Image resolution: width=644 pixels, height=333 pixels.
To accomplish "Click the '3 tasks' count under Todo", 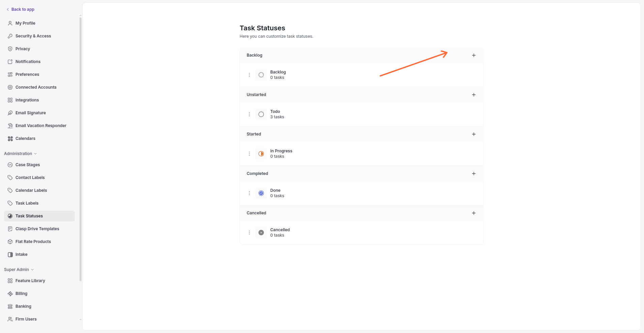I will pyautogui.click(x=277, y=117).
